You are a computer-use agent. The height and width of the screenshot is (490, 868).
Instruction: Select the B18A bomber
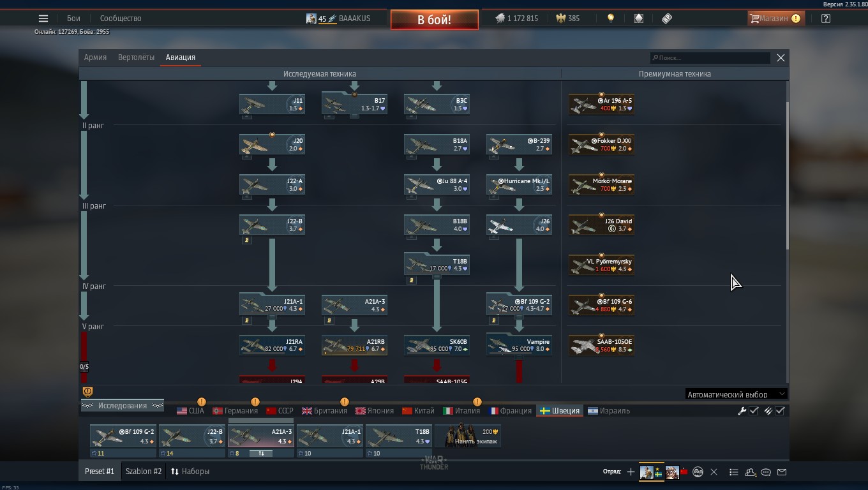point(437,144)
